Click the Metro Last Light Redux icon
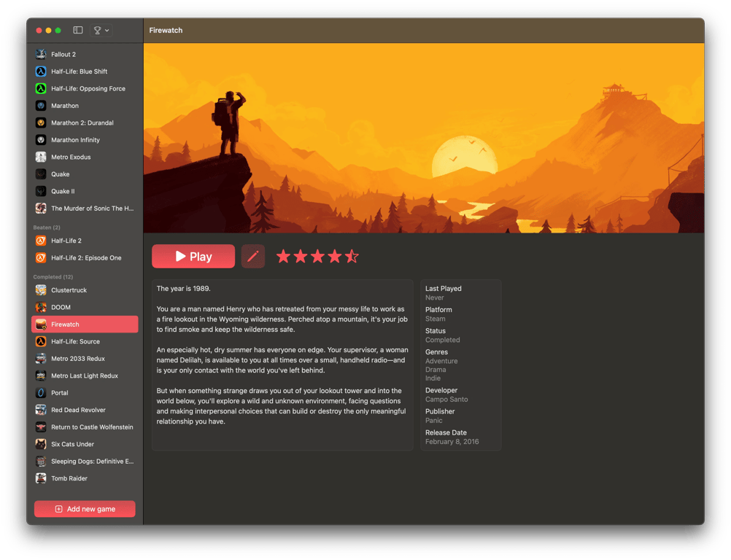 click(x=41, y=376)
